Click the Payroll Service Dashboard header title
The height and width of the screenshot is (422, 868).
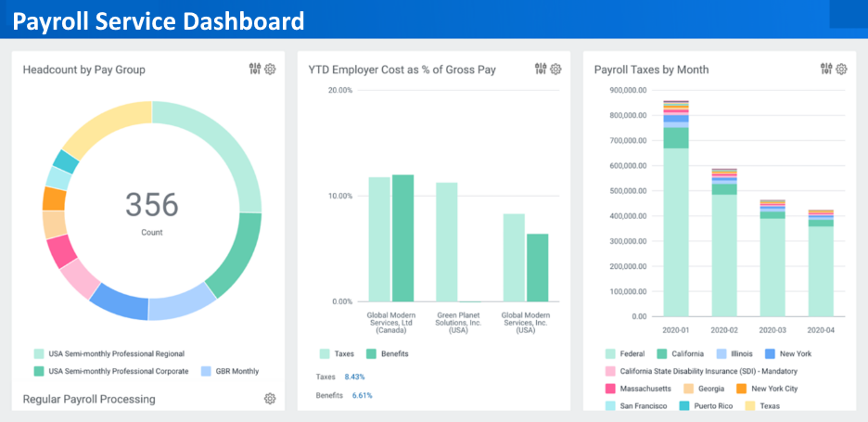(159, 21)
